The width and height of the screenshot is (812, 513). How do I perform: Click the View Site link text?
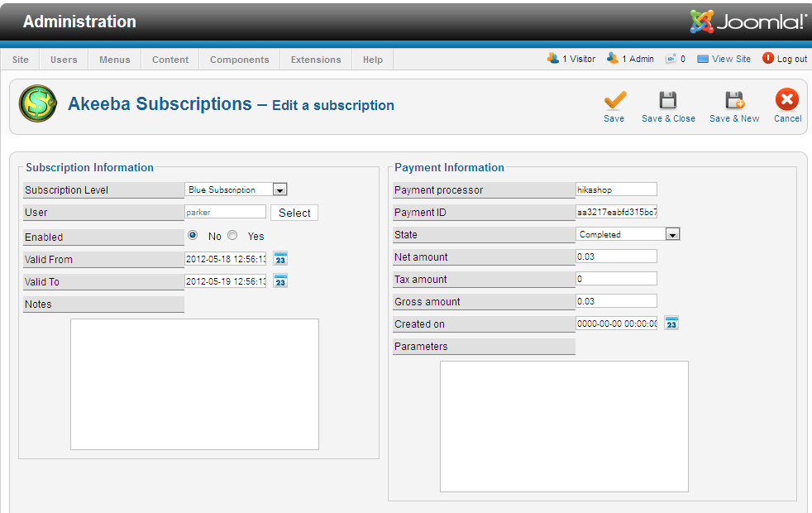pos(731,59)
